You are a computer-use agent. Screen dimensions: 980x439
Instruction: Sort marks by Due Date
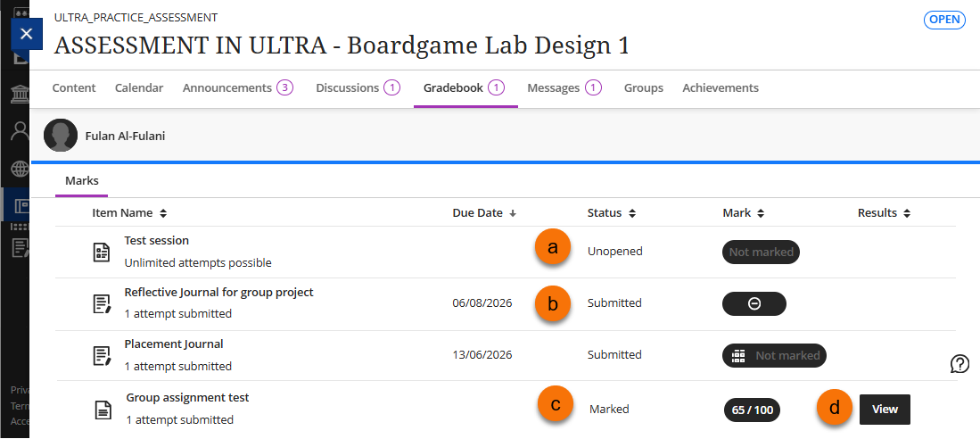[x=484, y=213]
